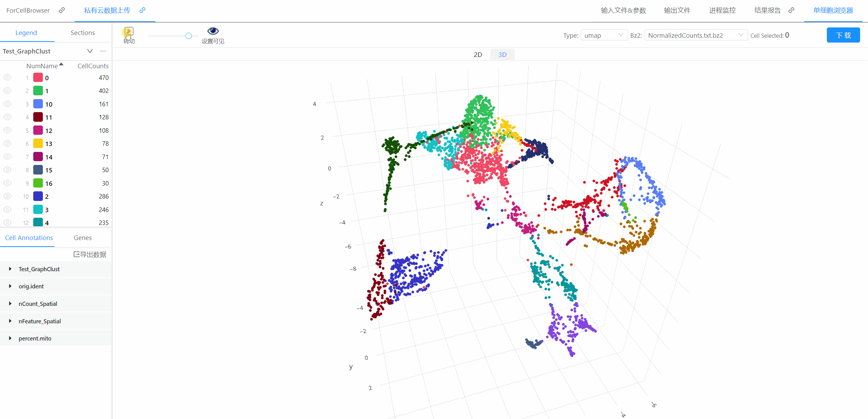Open the Test_GraphClust legend dropdown
868x419 pixels.
coord(90,51)
